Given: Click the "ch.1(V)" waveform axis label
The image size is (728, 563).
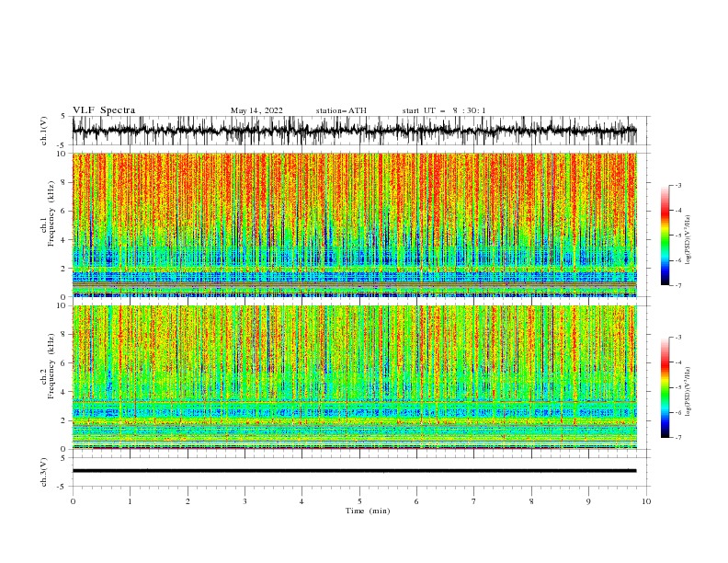Looking at the screenshot, I should pos(44,131).
